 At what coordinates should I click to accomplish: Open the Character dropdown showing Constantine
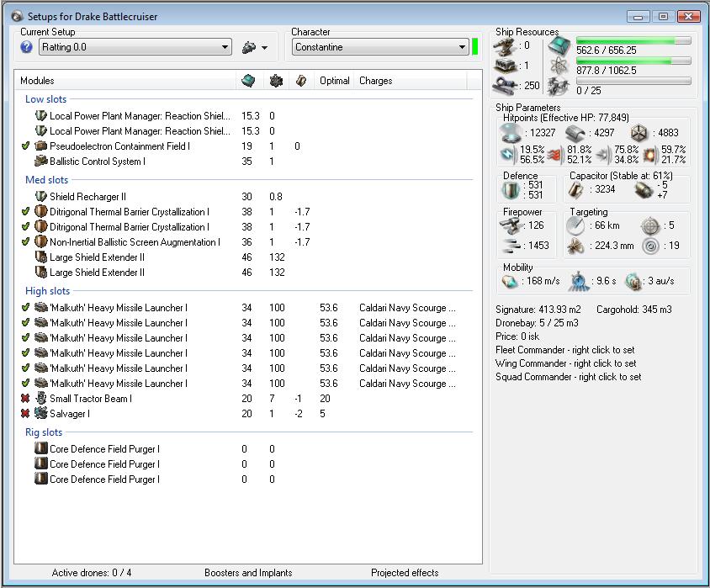(379, 47)
